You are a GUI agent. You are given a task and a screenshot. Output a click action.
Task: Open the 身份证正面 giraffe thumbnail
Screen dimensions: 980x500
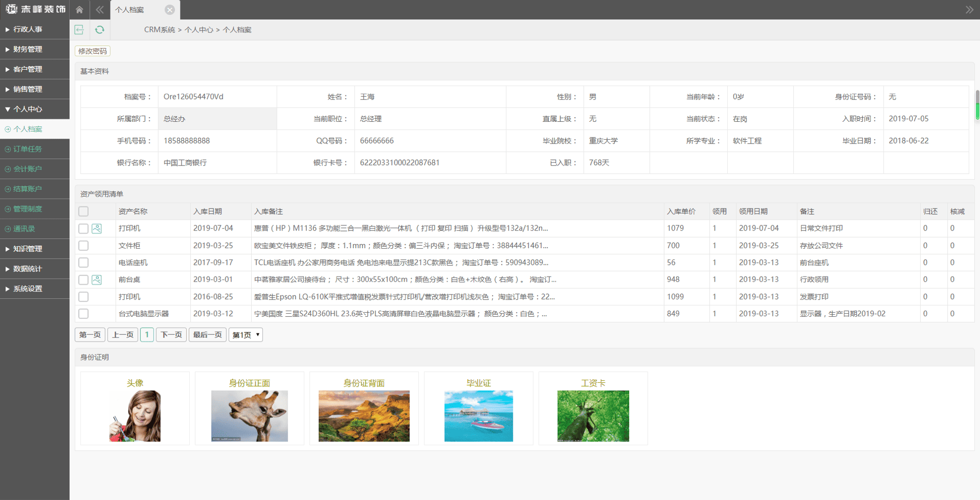pyautogui.click(x=250, y=416)
